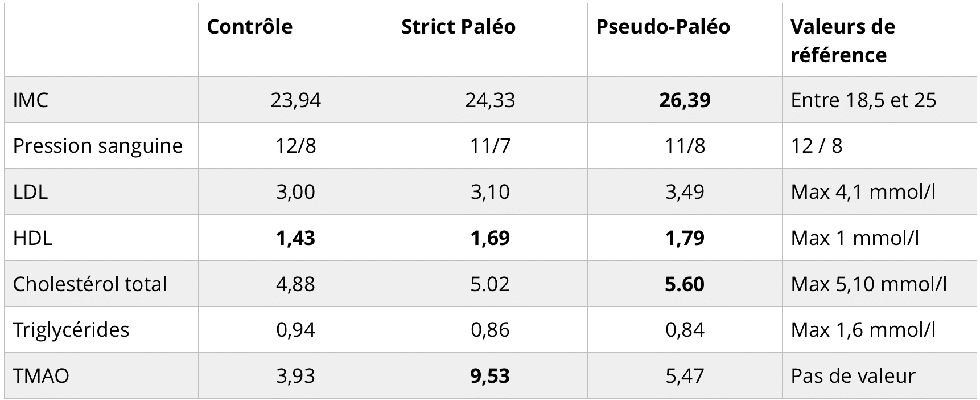Image resolution: width=980 pixels, height=400 pixels.
Task: Select the Pression sanguine row label
Action: (x=98, y=146)
